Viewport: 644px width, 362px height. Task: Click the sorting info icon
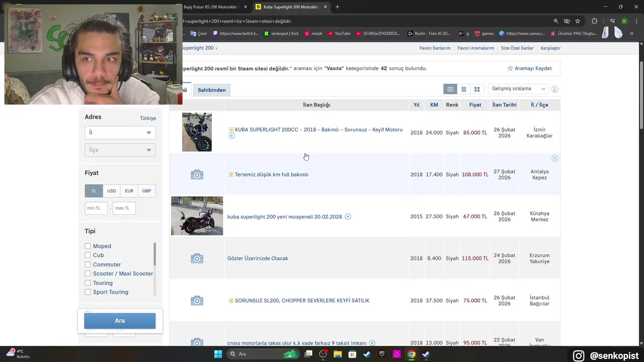click(554, 89)
